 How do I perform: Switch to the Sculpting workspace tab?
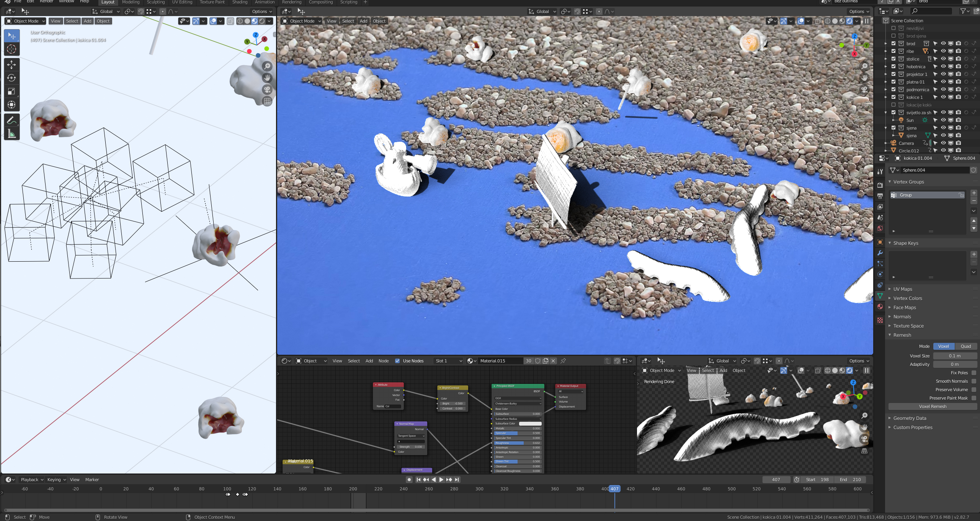pyautogui.click(x=156, y=2)
